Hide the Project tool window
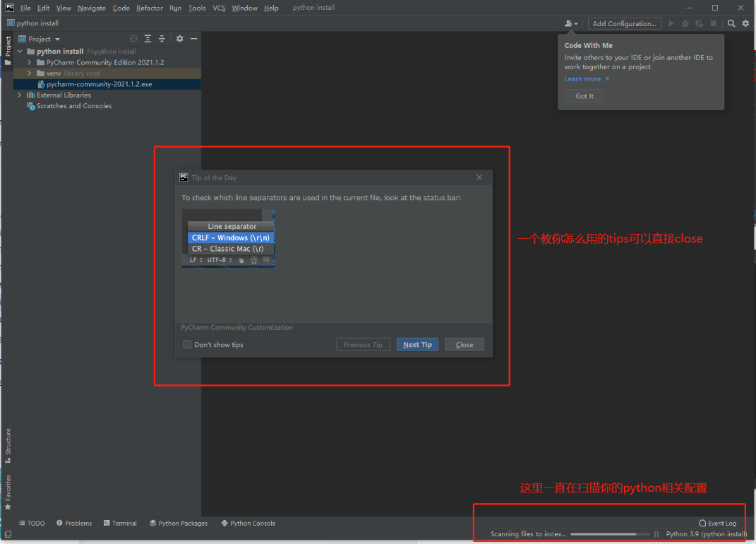 point(194,39)
